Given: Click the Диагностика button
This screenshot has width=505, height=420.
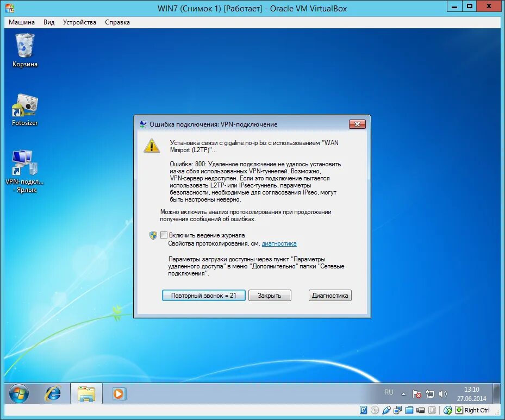Looking at the screenshot, I should point(330,296).
